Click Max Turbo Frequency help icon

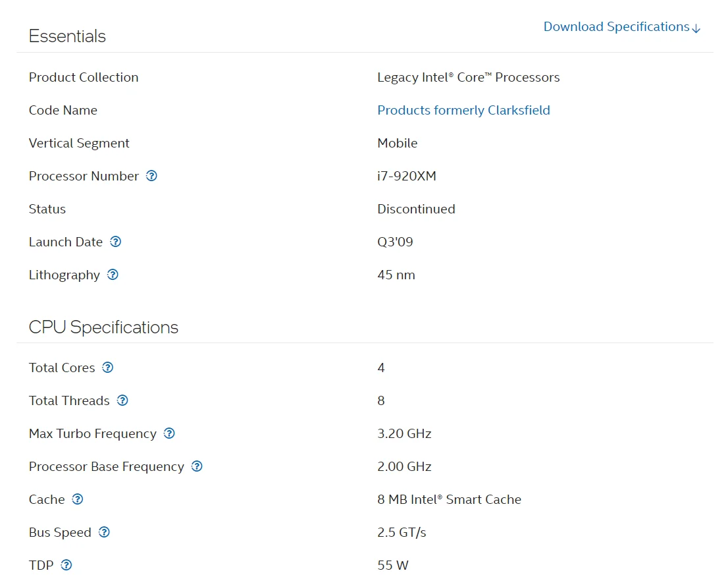click(x=169, y=433)
